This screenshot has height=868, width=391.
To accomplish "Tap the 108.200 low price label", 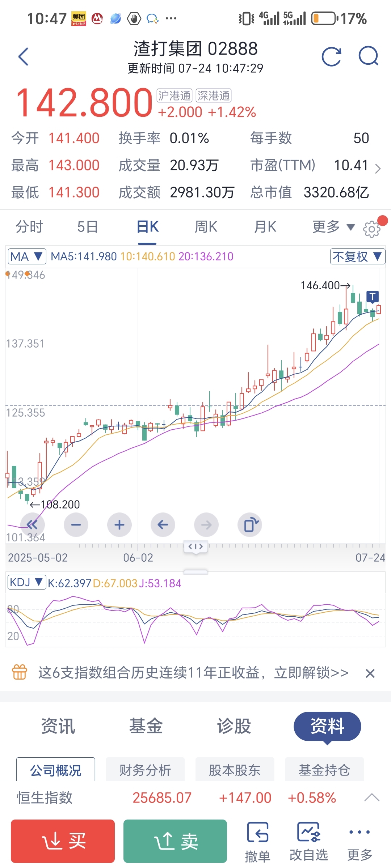I will click(55, 504).
